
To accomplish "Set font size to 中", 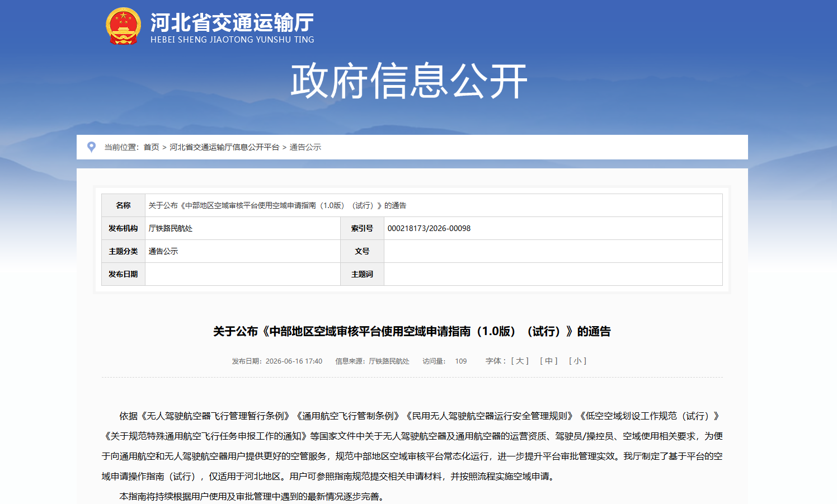I will pyautogui.click(x=549, y=361).
